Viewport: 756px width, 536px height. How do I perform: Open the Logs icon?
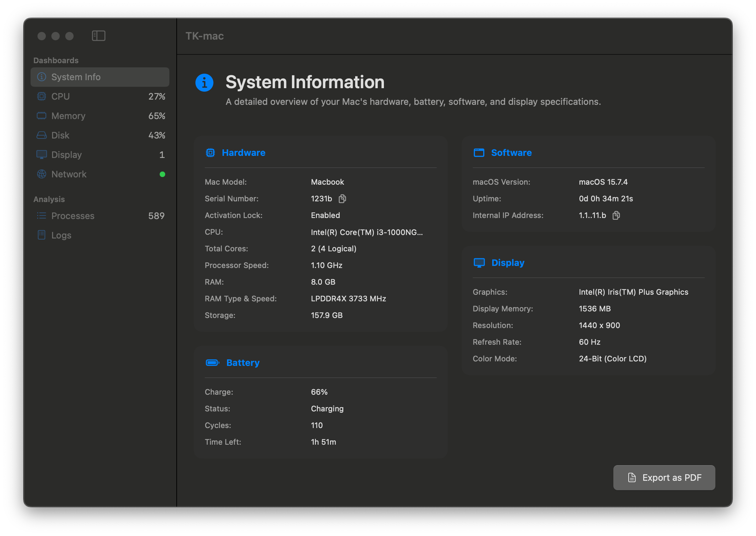click(x=42, y=235)
